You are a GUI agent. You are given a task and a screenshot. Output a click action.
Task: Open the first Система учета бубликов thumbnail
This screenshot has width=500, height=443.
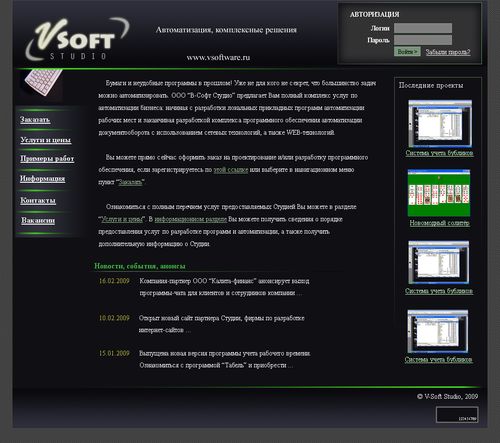click(440, 124)
